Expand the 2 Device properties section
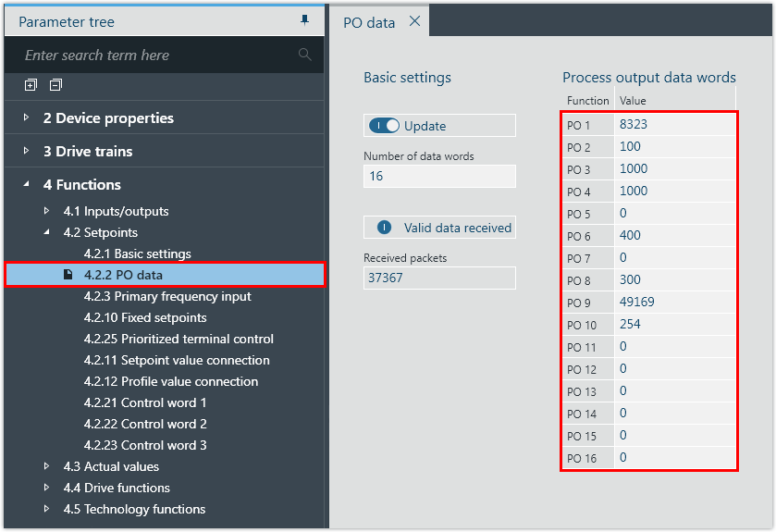Screen dimensions: 776x532 pos(27,118)
